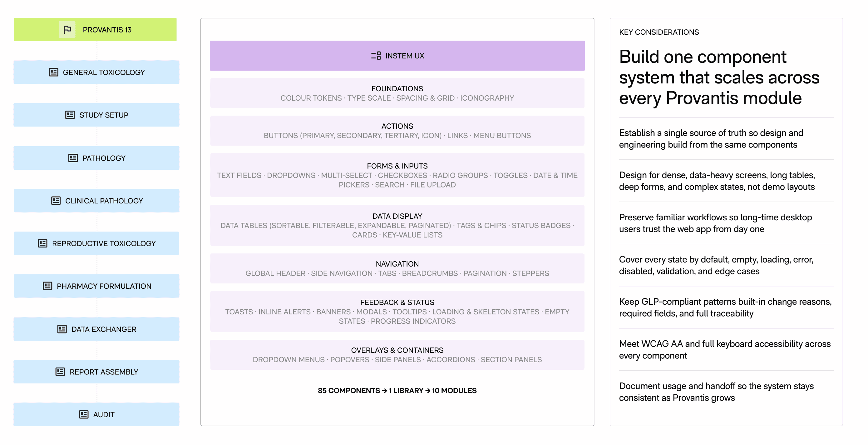The image size is (868, 445).
Task: Select the Key Considerations label
Action: (659, 32)
